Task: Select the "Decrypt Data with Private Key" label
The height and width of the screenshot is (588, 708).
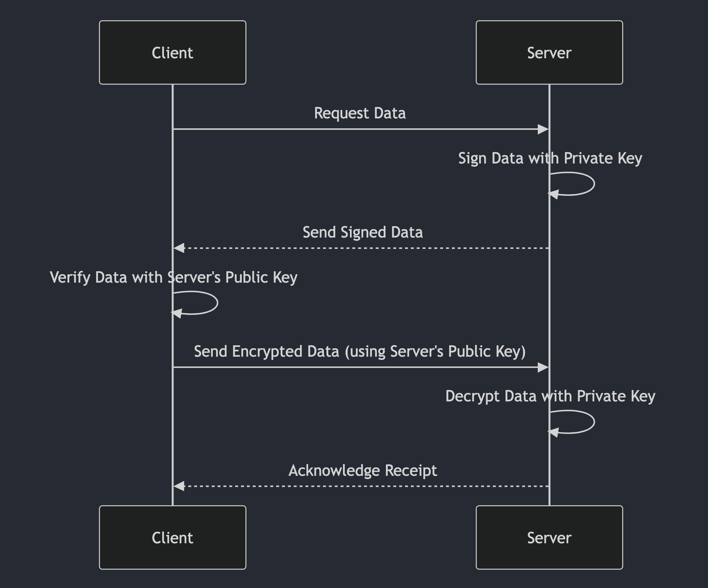Action: (x=550, y=396)
